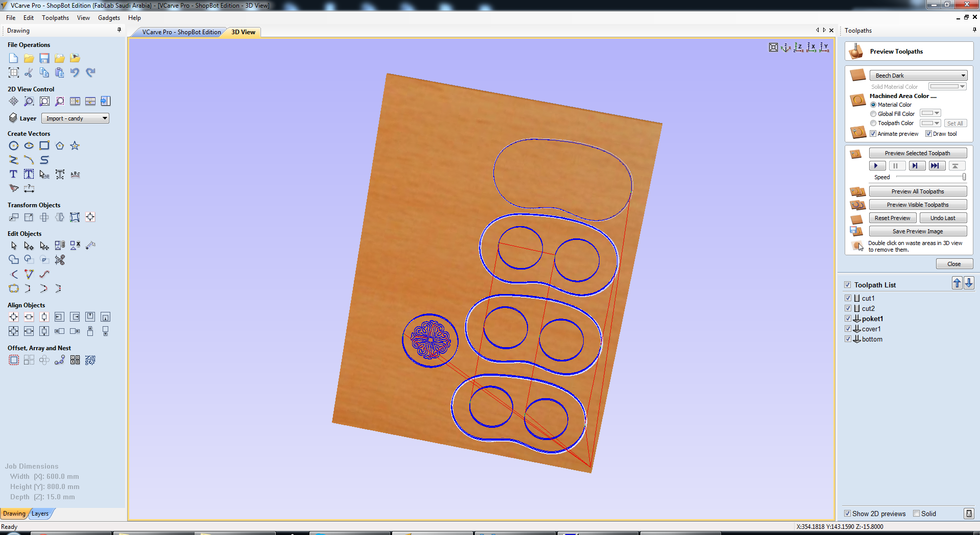Select the node editing tool
980x535 pixels.
(x=29, y=246)
